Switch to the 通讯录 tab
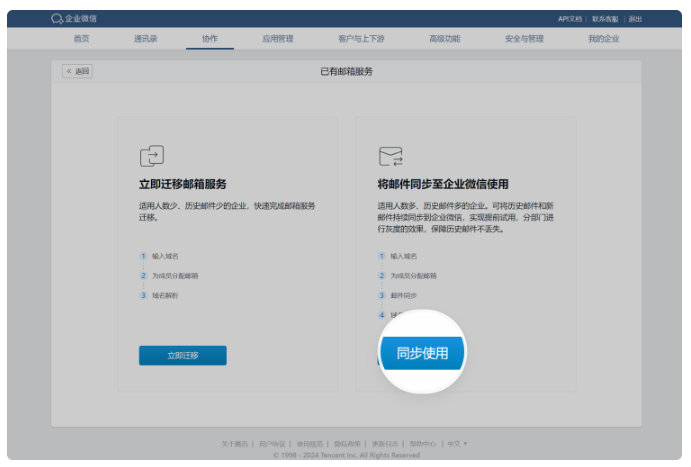The image size is (691, 467). [146, 39]
